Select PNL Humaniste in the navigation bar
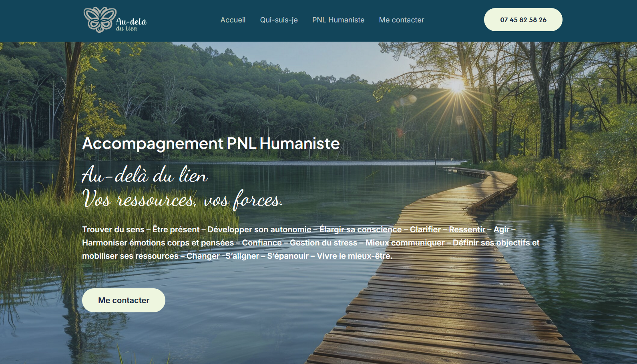 point(338,20)
